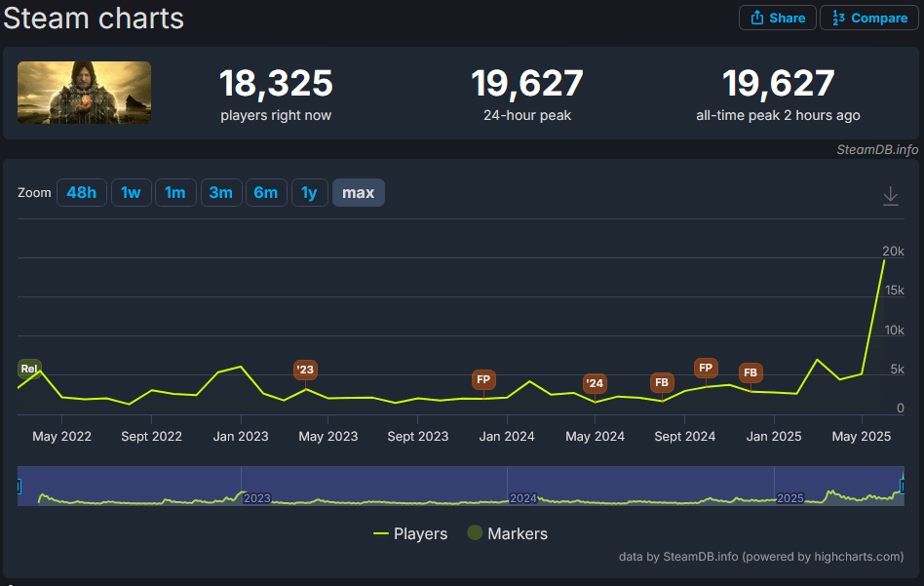Screen dimensions: 924x586
Task: Set zoom to 6m
Action: (266, 193)
